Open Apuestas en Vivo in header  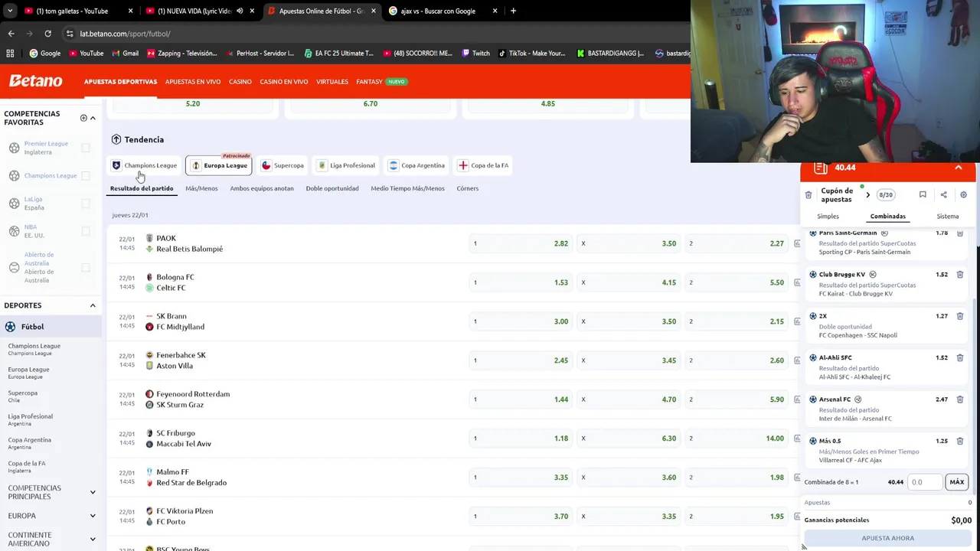193,82
